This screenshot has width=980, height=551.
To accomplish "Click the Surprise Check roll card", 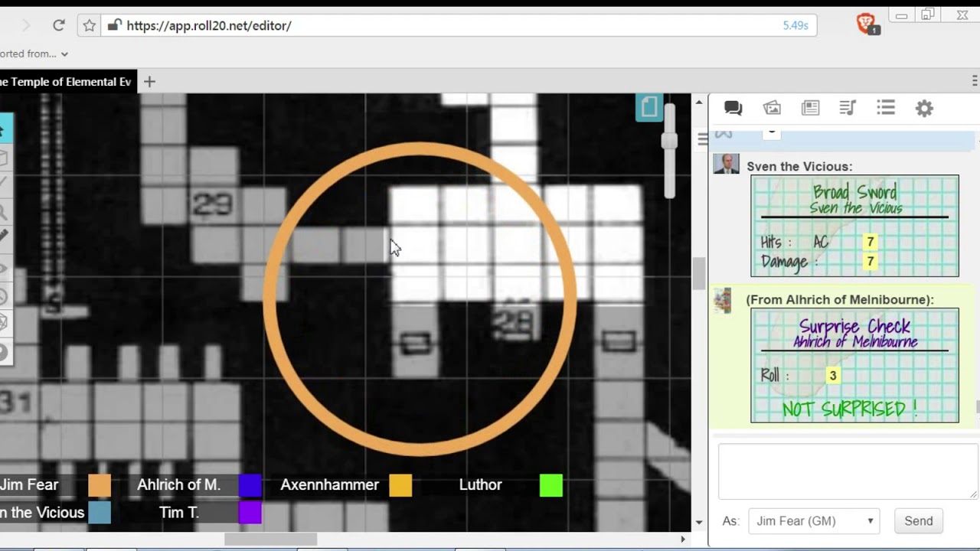I will [x=854, y=365].
